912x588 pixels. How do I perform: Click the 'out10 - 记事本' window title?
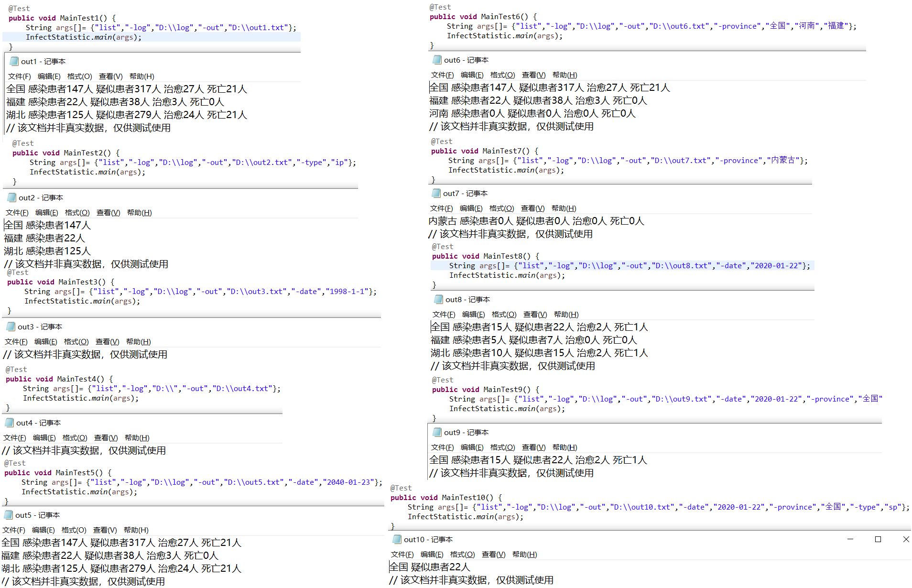[428, 540]
